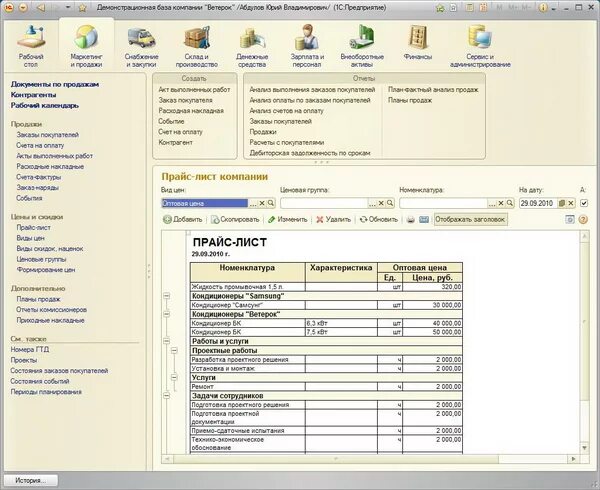Open Контрагенты in sidebar
Image resolution: width=600 pixels, height=490 pixels.
click(x=33, y=95)
